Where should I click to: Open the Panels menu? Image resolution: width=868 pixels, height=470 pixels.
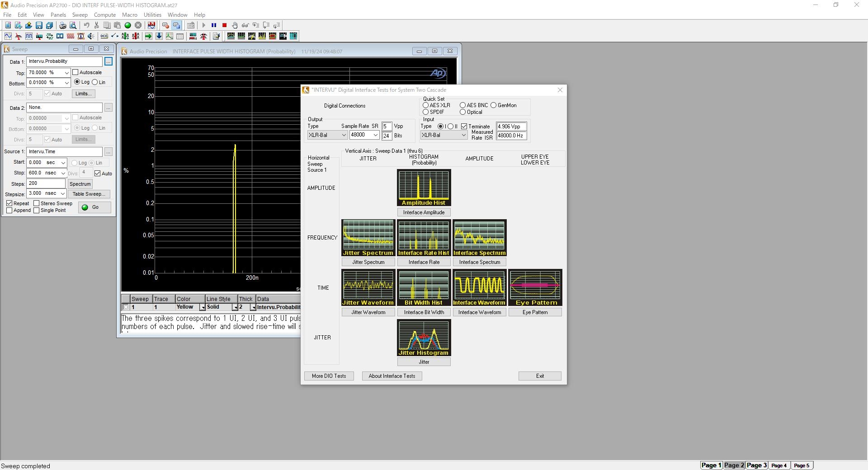(58, 15)
